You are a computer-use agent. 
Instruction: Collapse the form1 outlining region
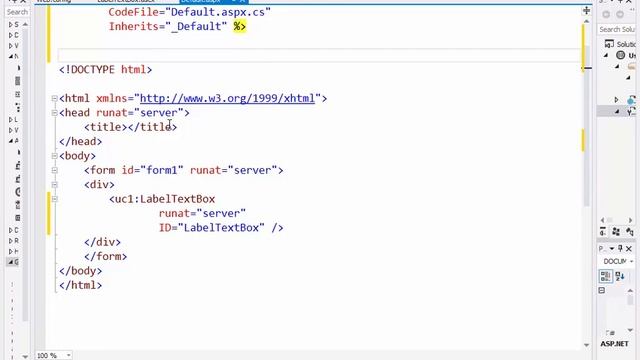[x=54, y=170]
